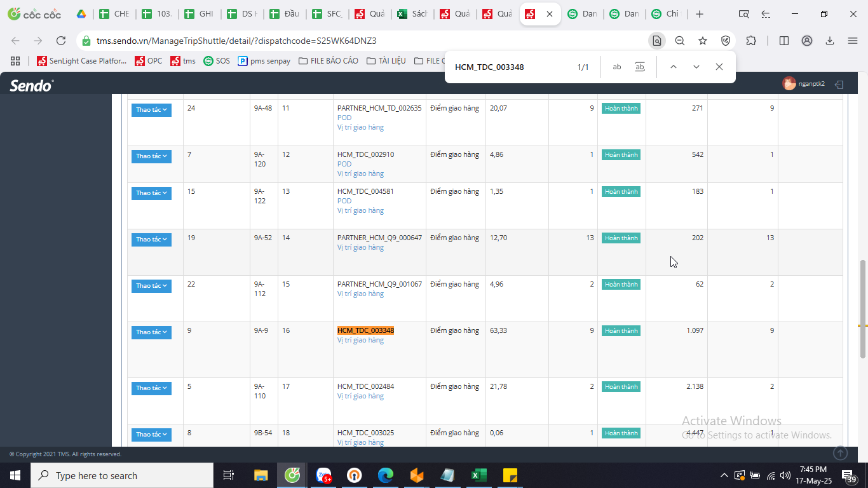Open the notification center icon
Viewport: 868px width, 488px height.
(849, 475)
